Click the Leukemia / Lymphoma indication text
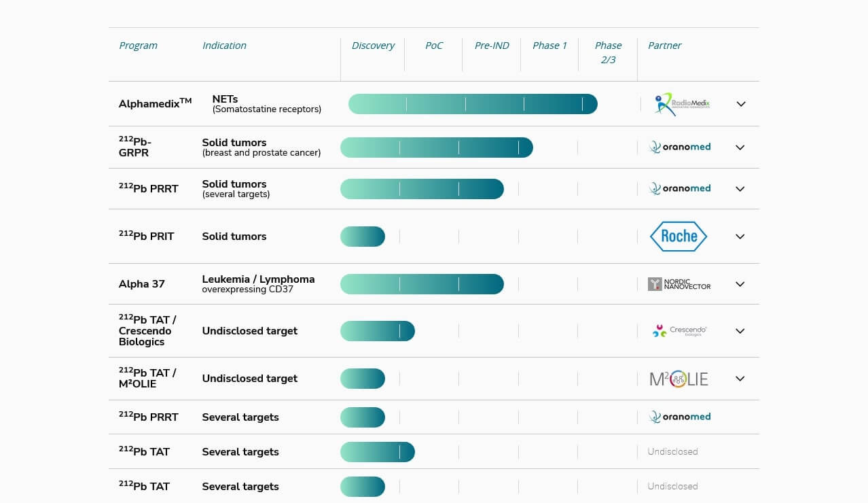Screen dimensions: 868x503 (258, 279)
